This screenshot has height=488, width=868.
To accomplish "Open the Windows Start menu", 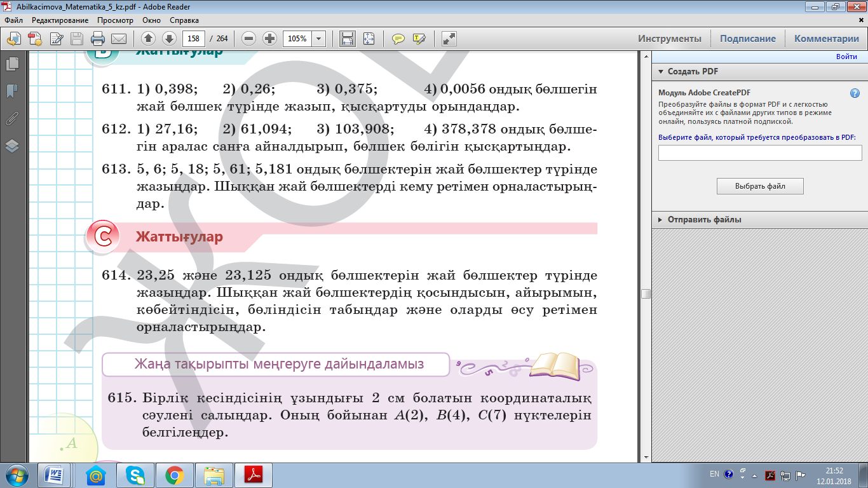I will pos(16,475).
